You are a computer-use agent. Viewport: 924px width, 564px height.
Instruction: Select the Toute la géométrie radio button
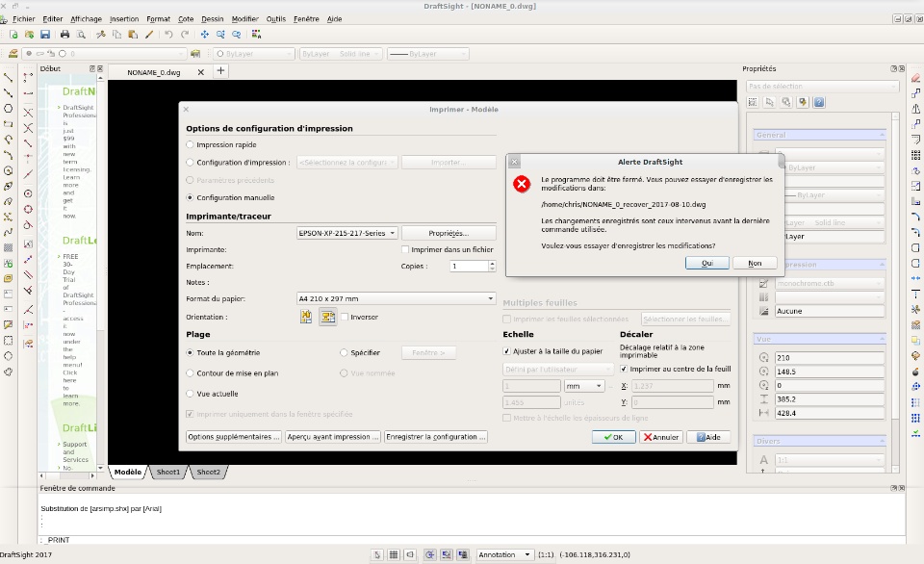click(190, 352)
